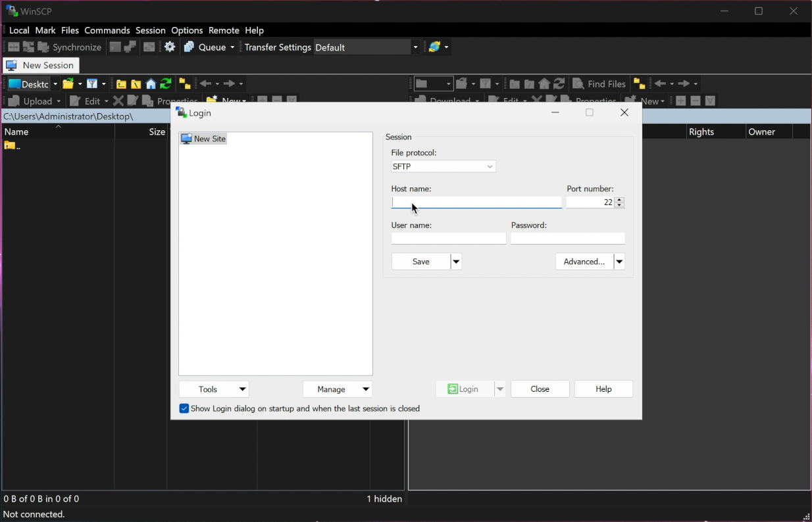Open Tools dropdown in Login dialog
This screenshot has width=812, height=522.
[214, 389]
